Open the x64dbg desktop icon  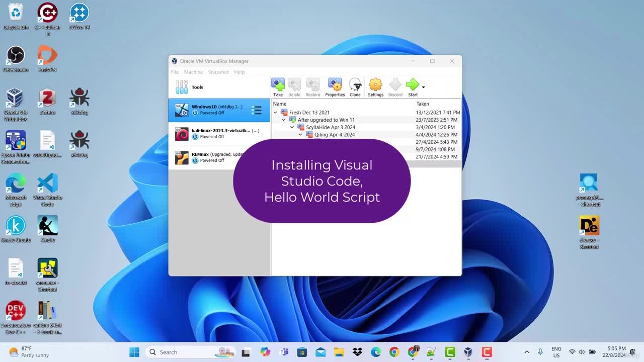tap(79, 145)
